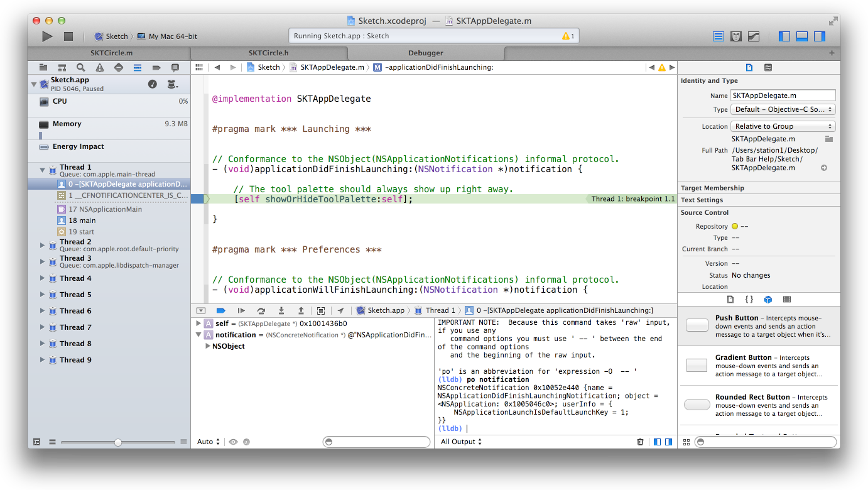Toggle the Debug area visibility
The height and width of the screenshot is (490, 868).
802,36
